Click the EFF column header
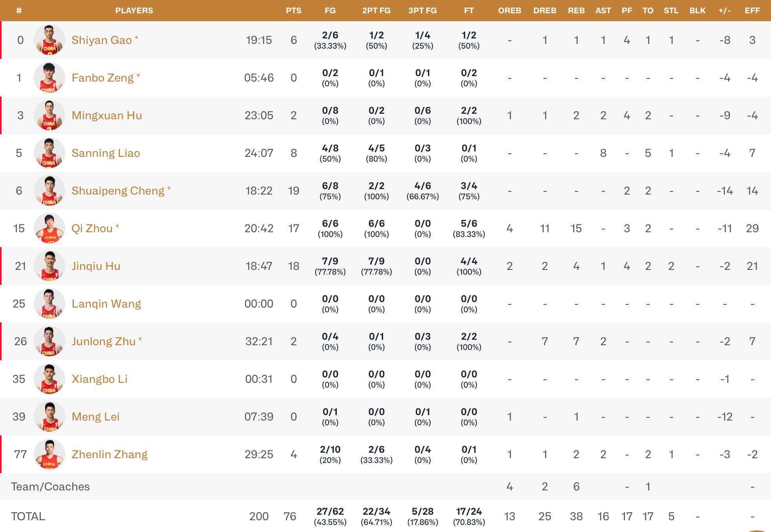 click(x=752, y=11)
